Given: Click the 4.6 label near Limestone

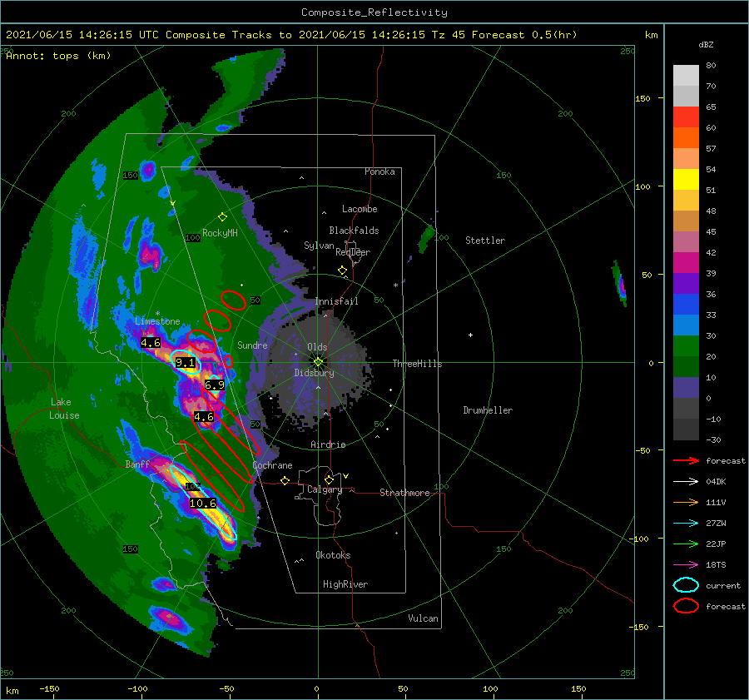Looking at the screenshot, I should click(151, 343).
